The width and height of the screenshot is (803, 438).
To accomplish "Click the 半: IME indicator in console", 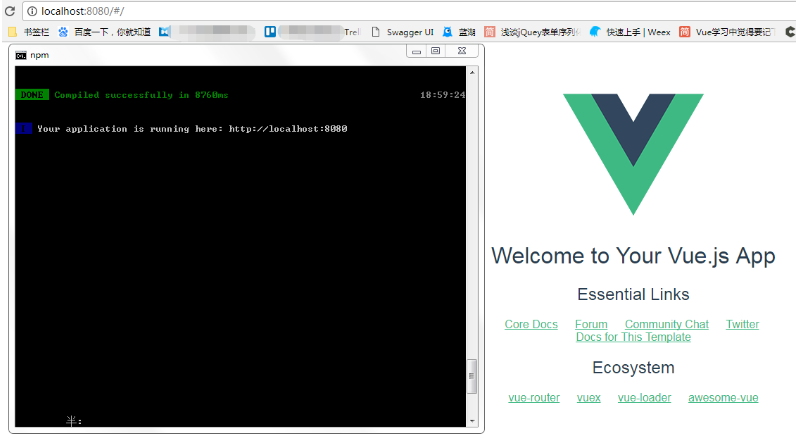I will click(x=74, y=421).
